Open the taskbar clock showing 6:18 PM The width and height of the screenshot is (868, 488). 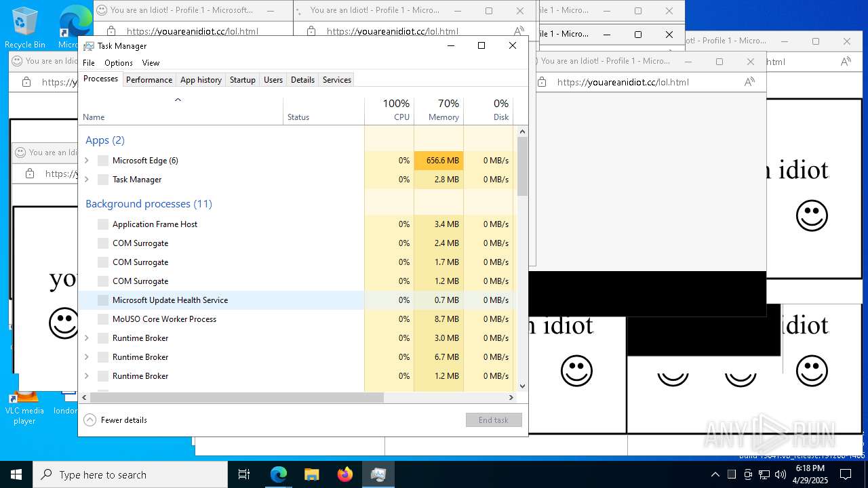pyautogui.click(x=810, y=474)
